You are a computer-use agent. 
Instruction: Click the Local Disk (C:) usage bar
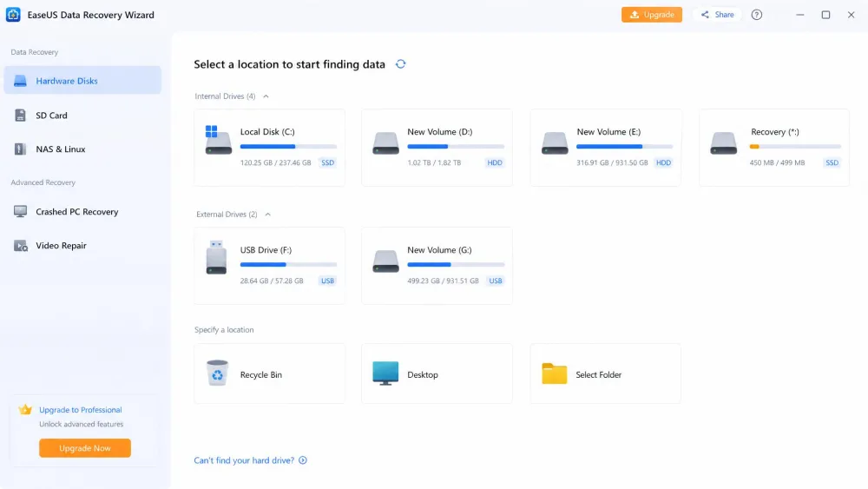pyautogui.click(x=288, y=147)
